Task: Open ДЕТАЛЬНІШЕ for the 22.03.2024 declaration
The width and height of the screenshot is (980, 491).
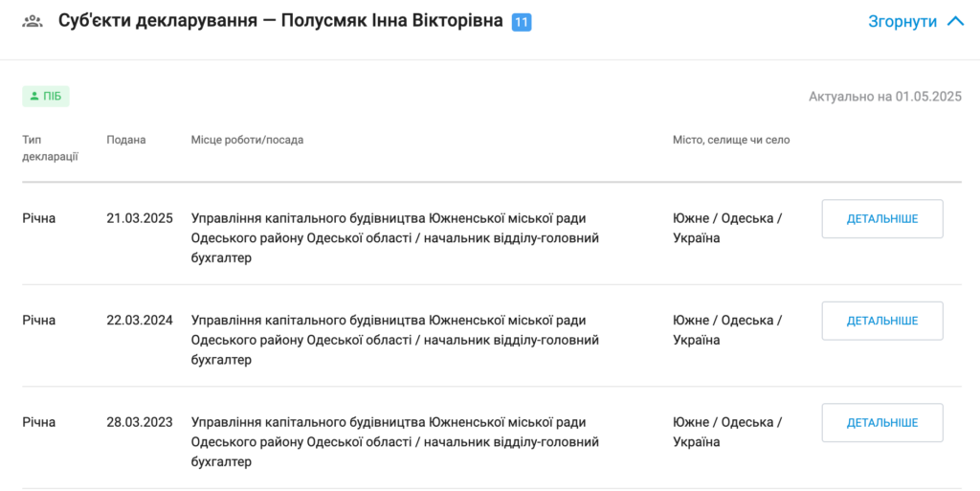Action: click(881, 321)
